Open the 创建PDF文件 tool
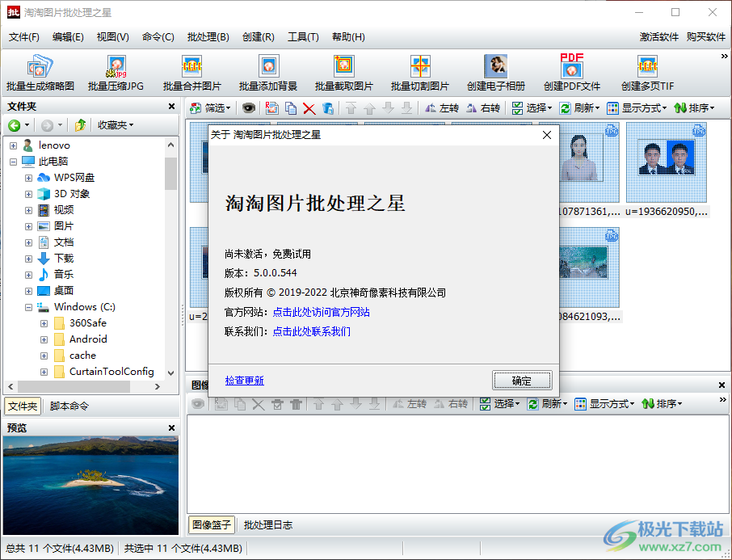The width and height of the screenshot is (732, 560). click(571, 71)
